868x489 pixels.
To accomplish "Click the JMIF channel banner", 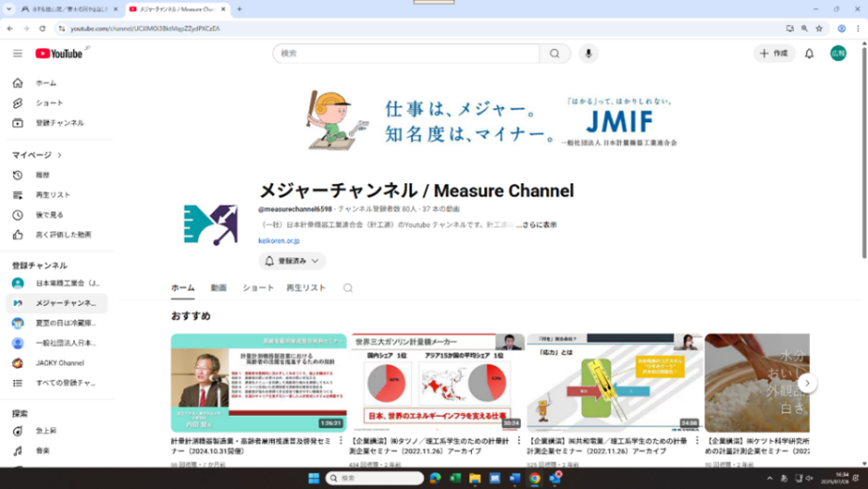I will tap(492, 120).
